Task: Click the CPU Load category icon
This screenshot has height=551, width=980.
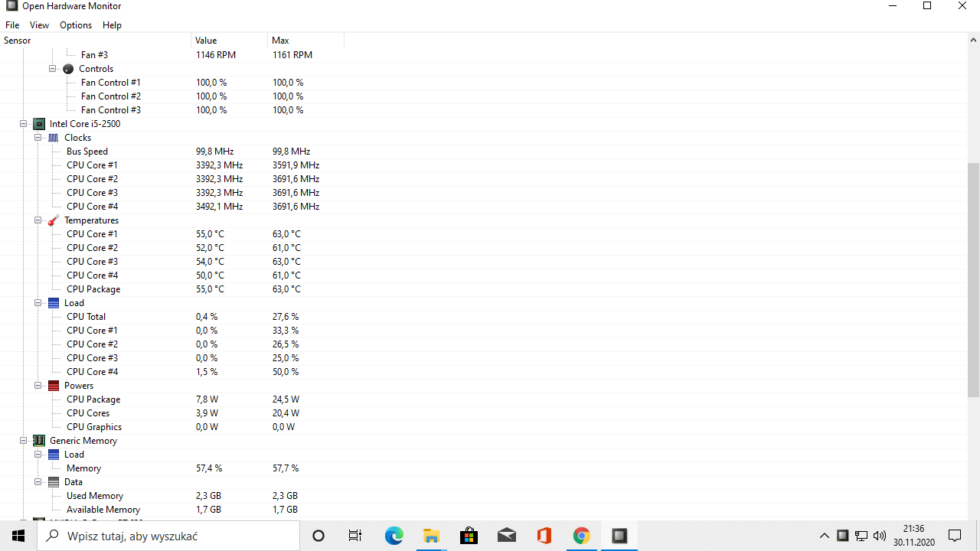Action: 54,303
